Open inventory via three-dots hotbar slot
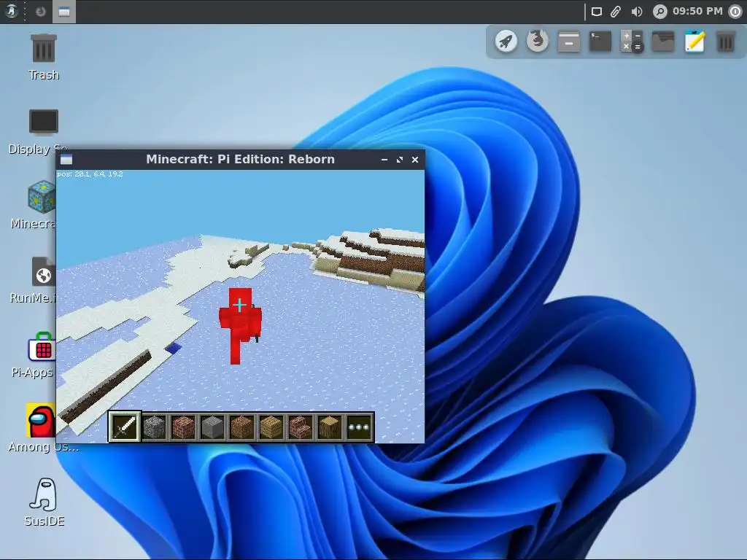Image resolution: width=747 pixels, height=560 pixels. click(x=359, y=427)
